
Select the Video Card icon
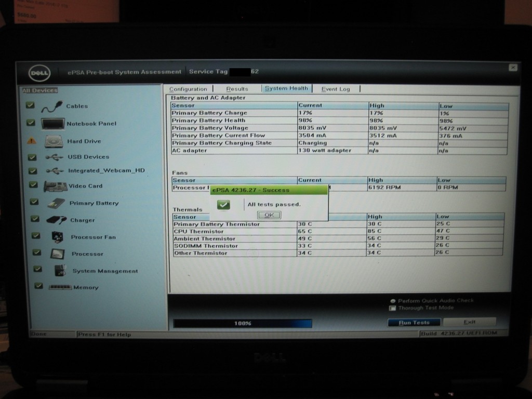tap(55, 186)
